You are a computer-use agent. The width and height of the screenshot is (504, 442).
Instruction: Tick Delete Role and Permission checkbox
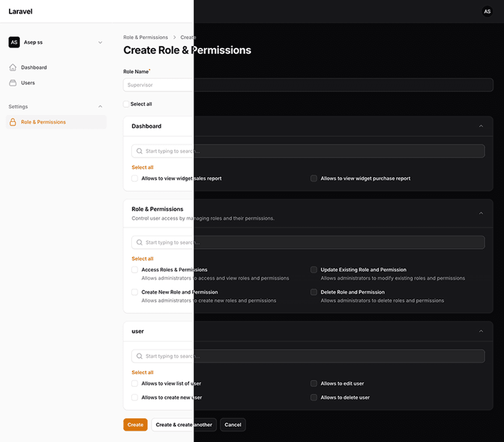(x=314, y=292)
